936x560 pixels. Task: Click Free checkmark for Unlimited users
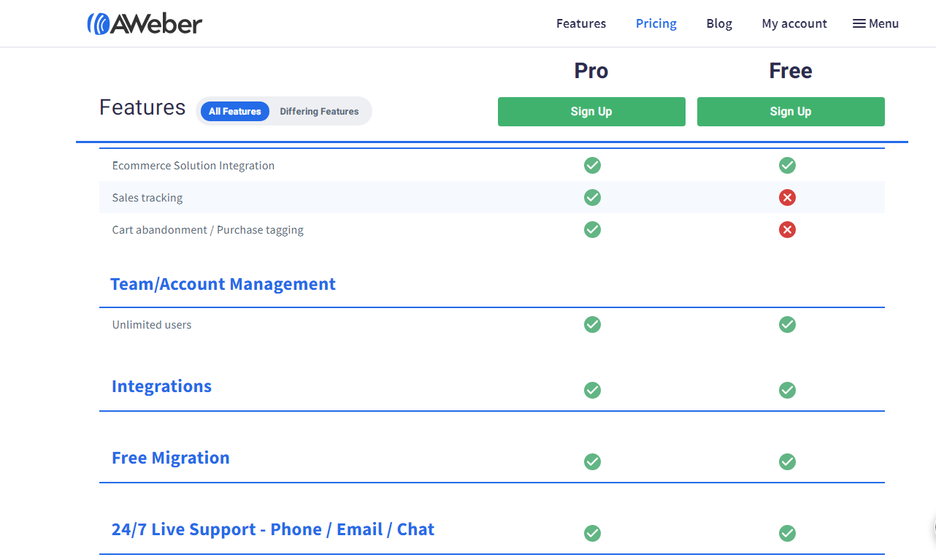[787, 324]
